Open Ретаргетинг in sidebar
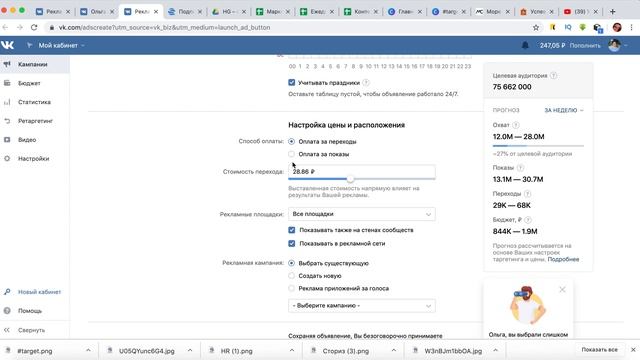This screenshot has width=640, height=360. pos(35,121)
